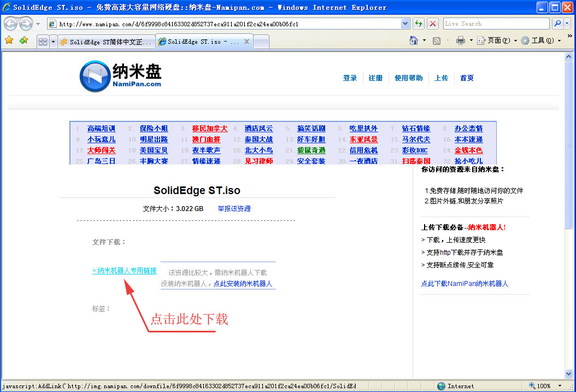Expand the toolbar overflow chevron
The image size is (576, 392).
pos(570,36)
